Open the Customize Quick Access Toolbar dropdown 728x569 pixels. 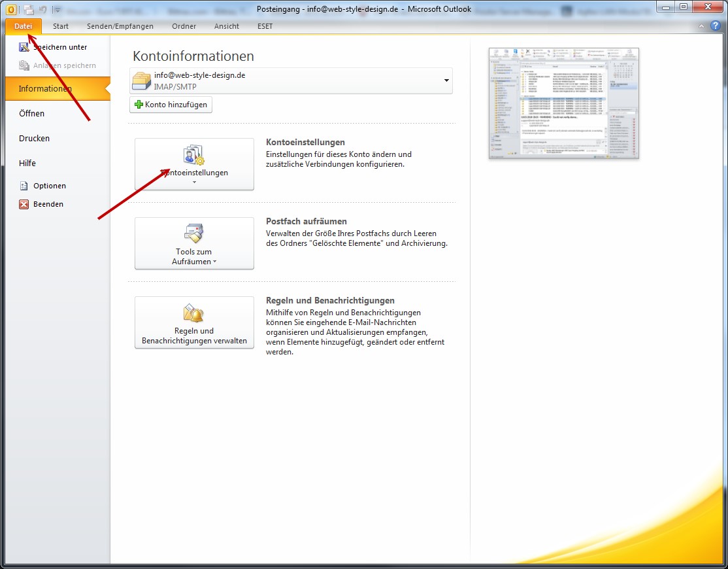coord(57,9)
